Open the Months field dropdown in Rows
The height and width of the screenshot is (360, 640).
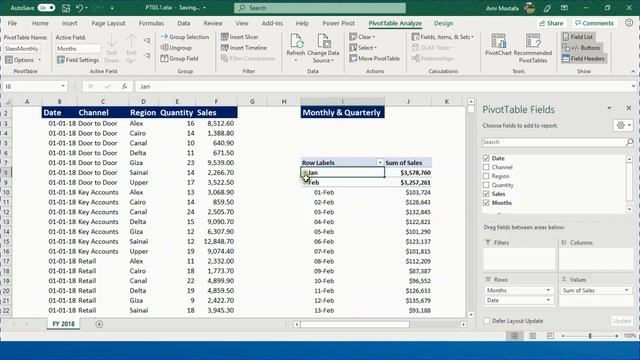pos(548,290)
